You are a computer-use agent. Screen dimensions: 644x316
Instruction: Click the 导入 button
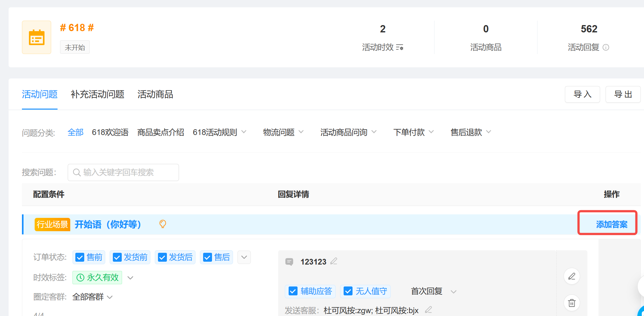coord(582,94)
